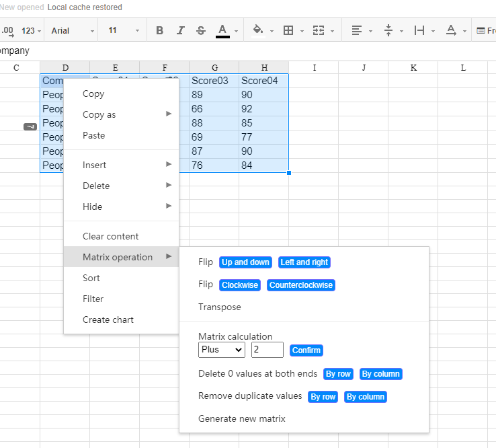The image size is (496, 448).
Task: Click the Score04 header cell
Action: (264, 81)
